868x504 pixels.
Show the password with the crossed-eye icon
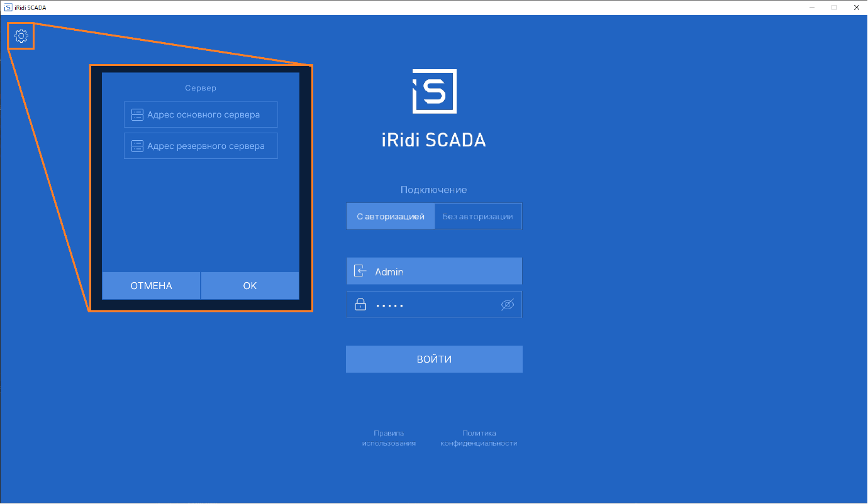pyautogui.click(x=507, y=305)
